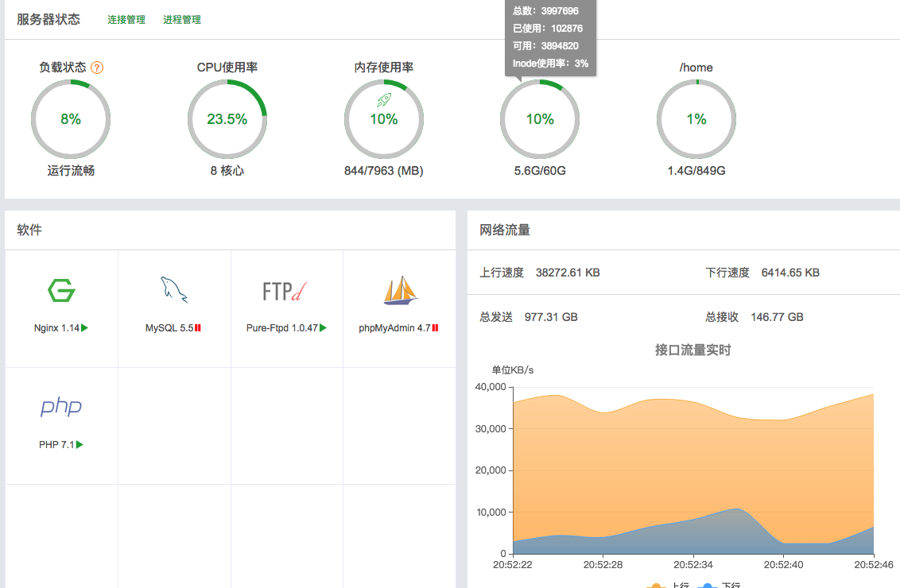Open the MySQL dolphin icon

(174, 290)
